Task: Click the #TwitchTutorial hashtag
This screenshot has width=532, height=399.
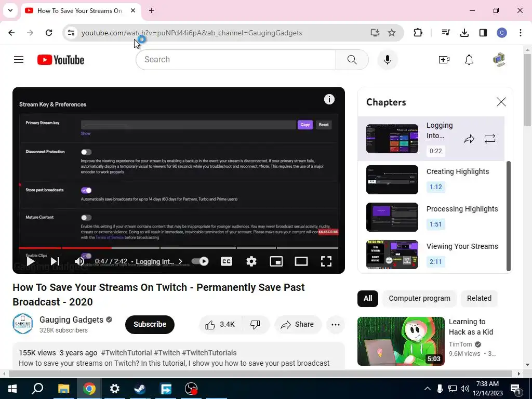Action: pyautogui.click(x=126, y=353)
